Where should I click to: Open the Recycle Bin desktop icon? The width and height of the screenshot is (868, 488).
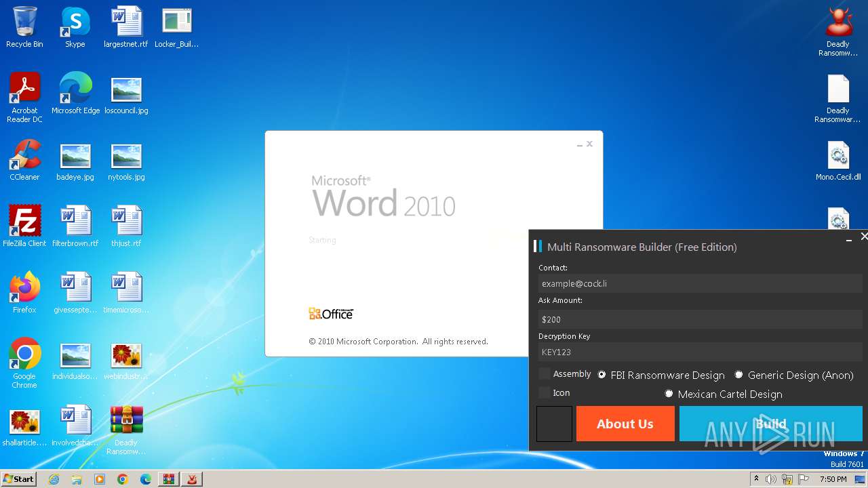point(24,27)
